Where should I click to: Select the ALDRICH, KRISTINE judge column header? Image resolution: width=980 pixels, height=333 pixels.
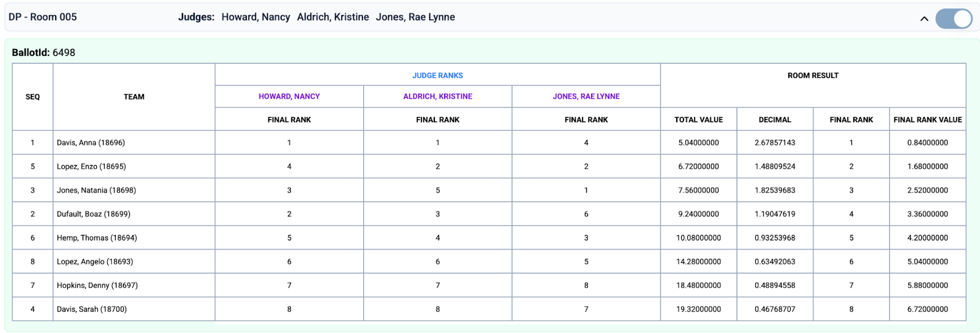[x=437, y=96]
